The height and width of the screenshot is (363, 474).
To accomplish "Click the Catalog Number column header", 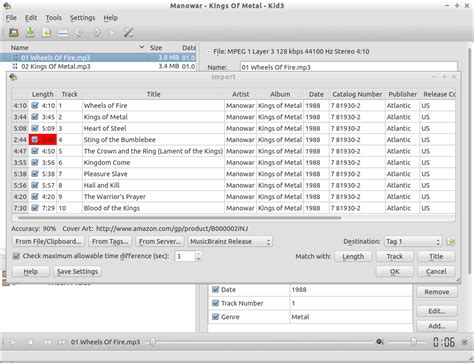I will coord(357,94).
